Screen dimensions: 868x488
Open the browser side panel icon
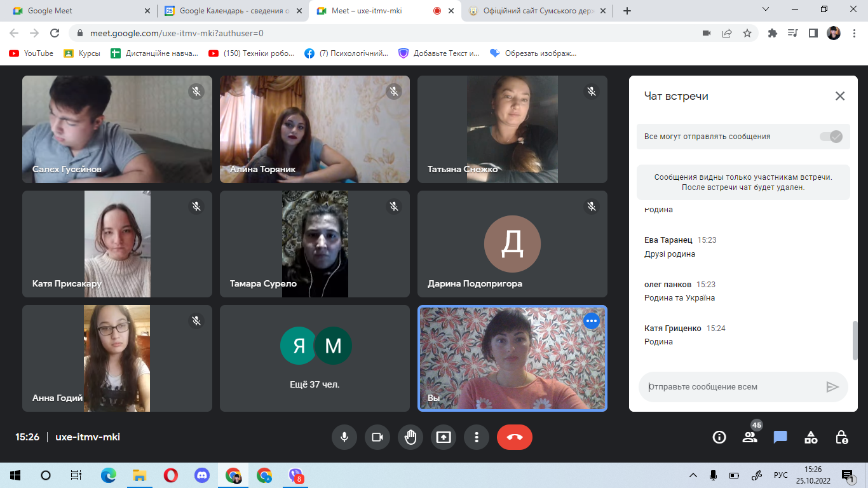pos(813,33)
